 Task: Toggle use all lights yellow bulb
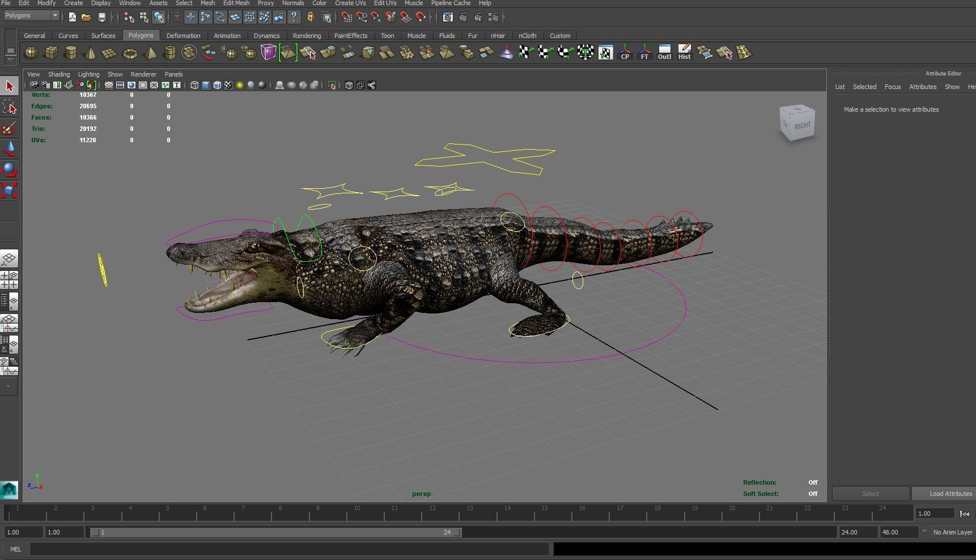click(x=240, y=85)
